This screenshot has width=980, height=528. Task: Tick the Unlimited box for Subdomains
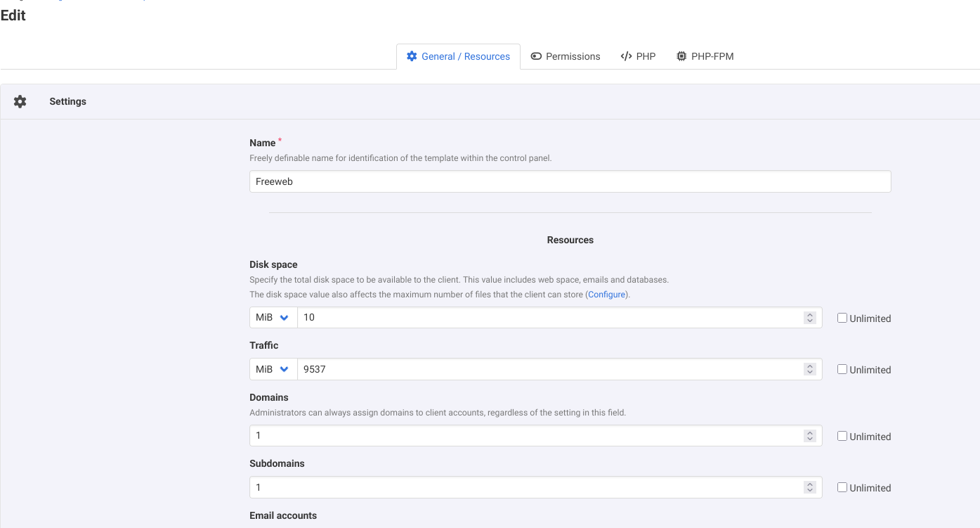pyautogui.click(x=842, y=487)
